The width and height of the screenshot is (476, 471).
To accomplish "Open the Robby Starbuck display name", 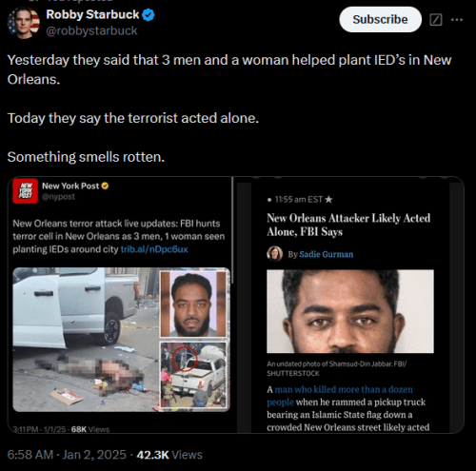I will tap(92, 14).
